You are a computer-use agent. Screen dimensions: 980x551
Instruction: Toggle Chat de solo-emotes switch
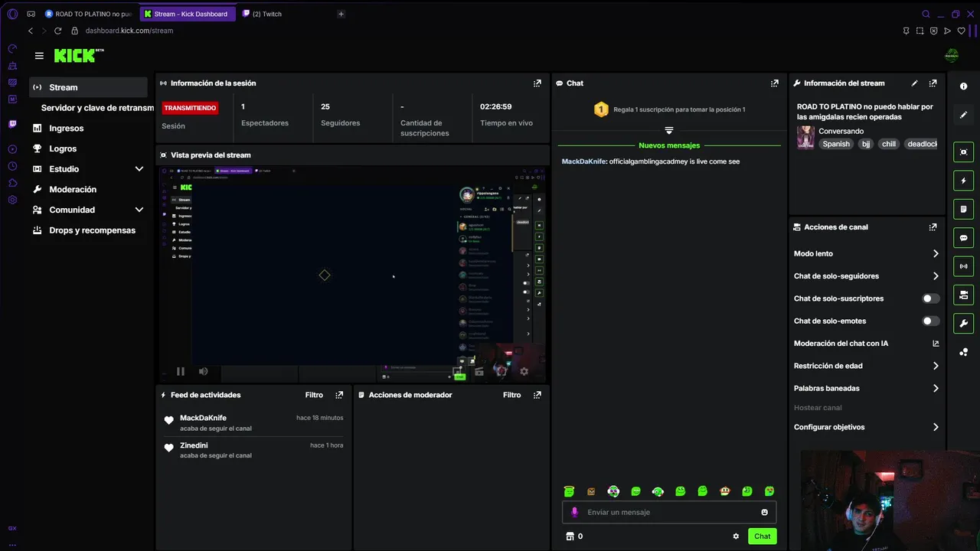pyautogui.click(x=931, y=321)
